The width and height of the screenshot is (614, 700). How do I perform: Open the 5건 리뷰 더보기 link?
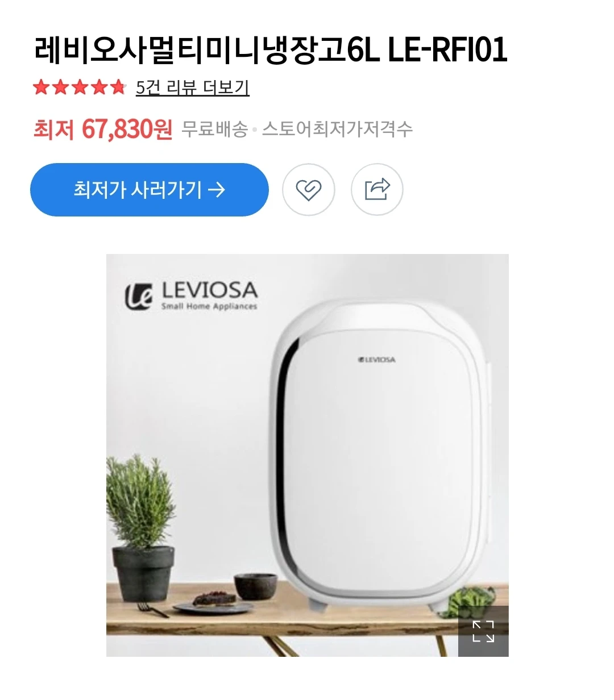[193, 88]
